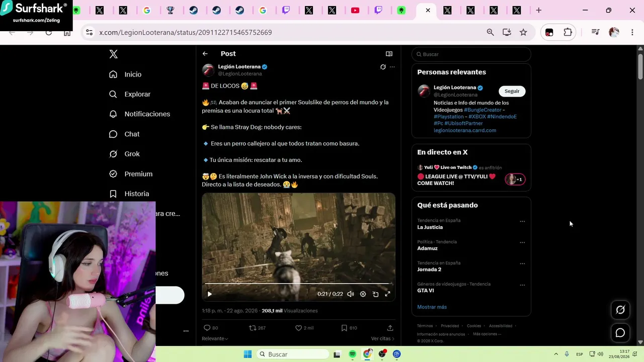
Task: View site information icon in address bar
Action: point(89,32)
